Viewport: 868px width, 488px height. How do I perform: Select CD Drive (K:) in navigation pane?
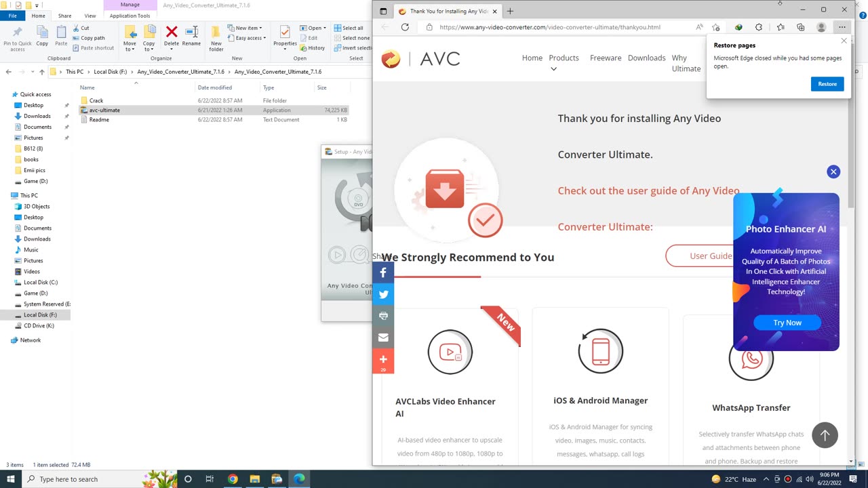pyautogui.click(x=39, y=325)
